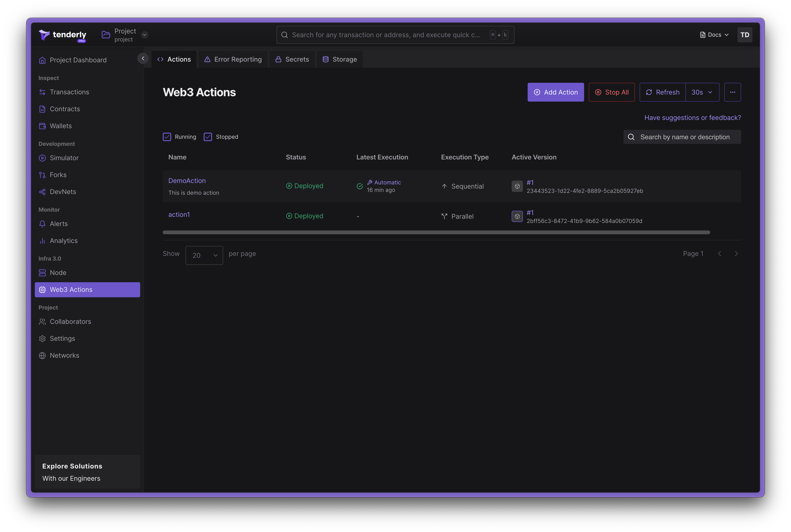Open the three-dots more options menu
This screenshot has width=791, height=532.
click(x=732, y=92)
